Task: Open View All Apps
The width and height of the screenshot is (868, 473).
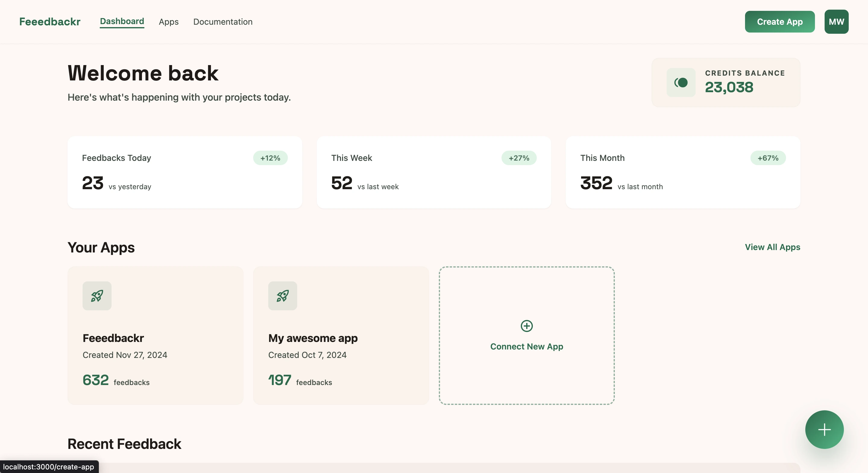Action: coord(773,247)
